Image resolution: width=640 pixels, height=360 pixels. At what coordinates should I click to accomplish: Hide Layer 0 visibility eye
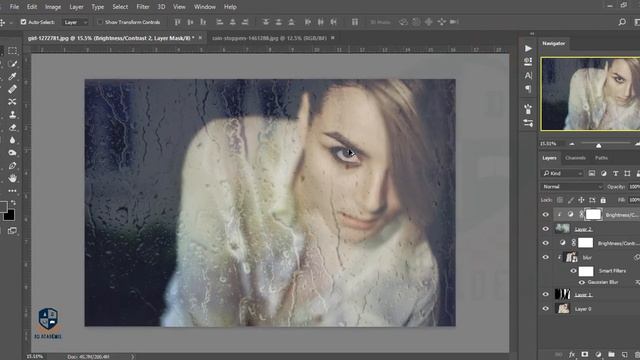(546, 309)
